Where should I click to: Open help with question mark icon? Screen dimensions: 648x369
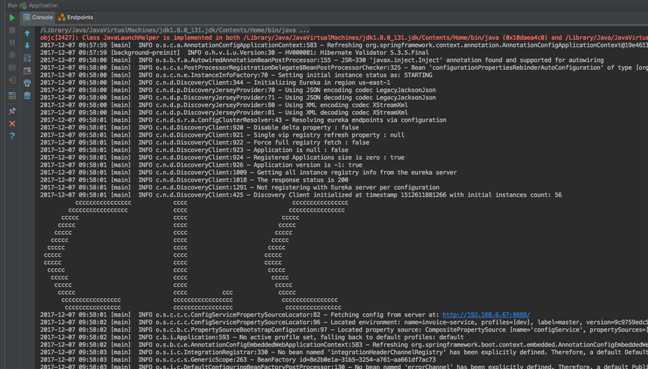click(x=12, y=136)
